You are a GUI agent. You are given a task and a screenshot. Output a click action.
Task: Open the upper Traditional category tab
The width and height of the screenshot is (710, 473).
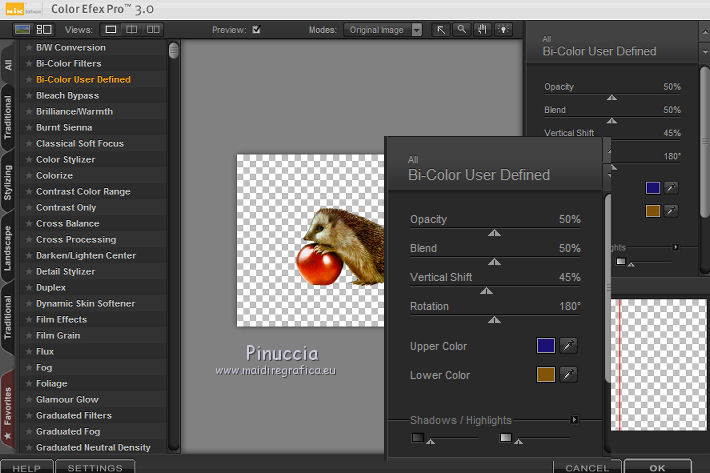click(x=8, y=117)
